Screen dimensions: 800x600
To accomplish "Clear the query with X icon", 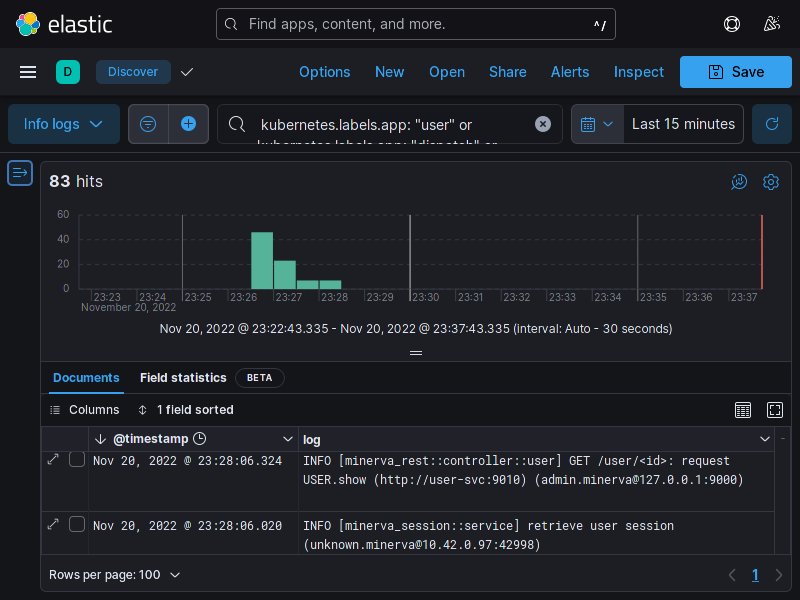I will (x=543, y=124).
